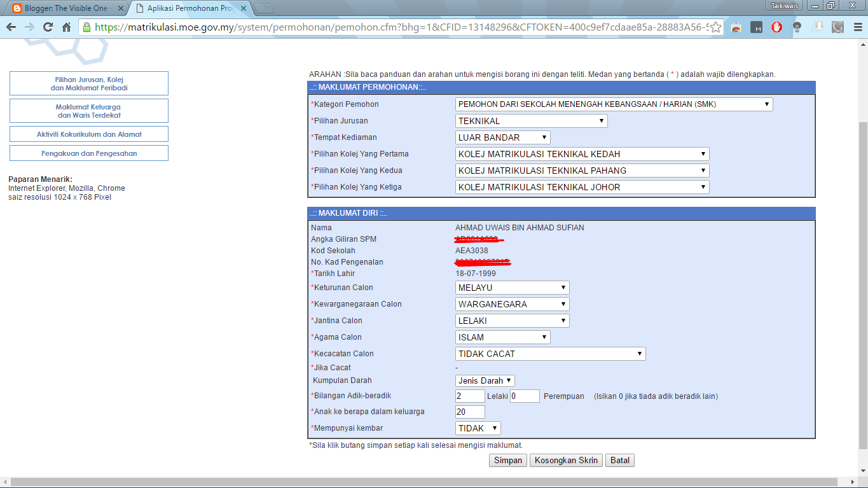The width and height of the screenshot is (868, 488).
Task: Go back with the browser back arrow
Action: click(11, 27)
